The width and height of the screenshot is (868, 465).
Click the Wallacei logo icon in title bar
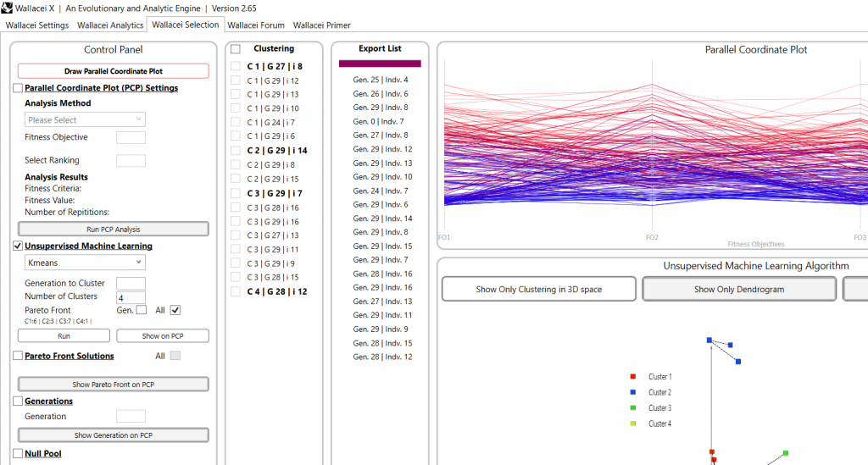click(8, 8)
